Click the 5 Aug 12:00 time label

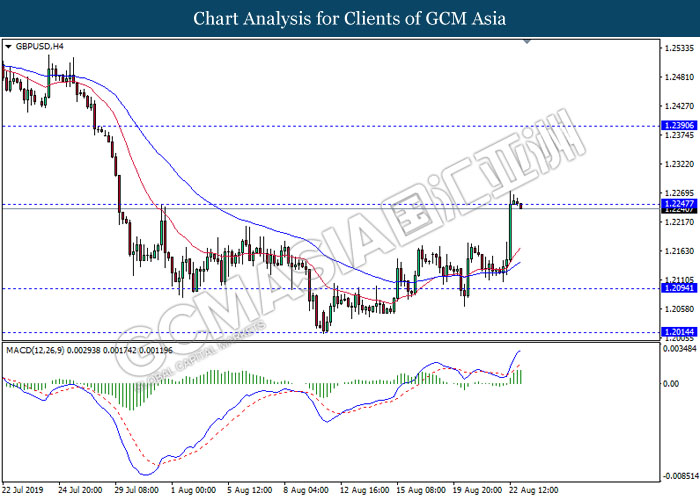point(250,490)
